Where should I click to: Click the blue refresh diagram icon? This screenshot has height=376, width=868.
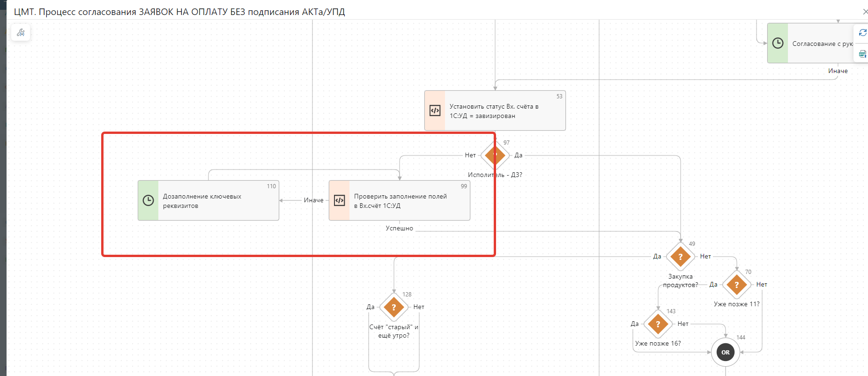pyautogui.click(x=862, y=33)
